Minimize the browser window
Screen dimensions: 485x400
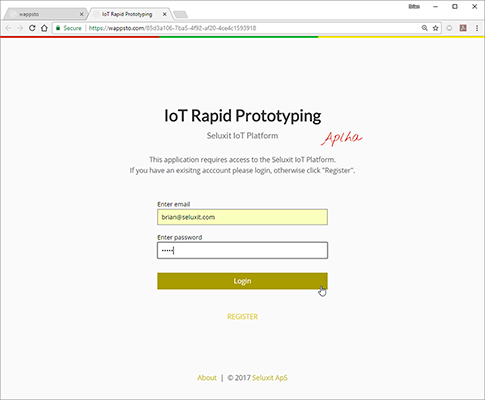pos(435,7)
